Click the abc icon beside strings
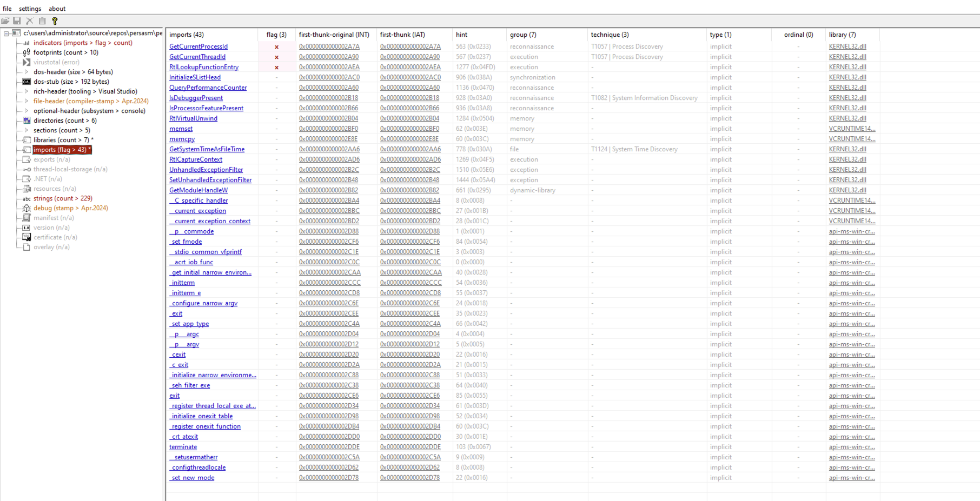 click(27, 199)
